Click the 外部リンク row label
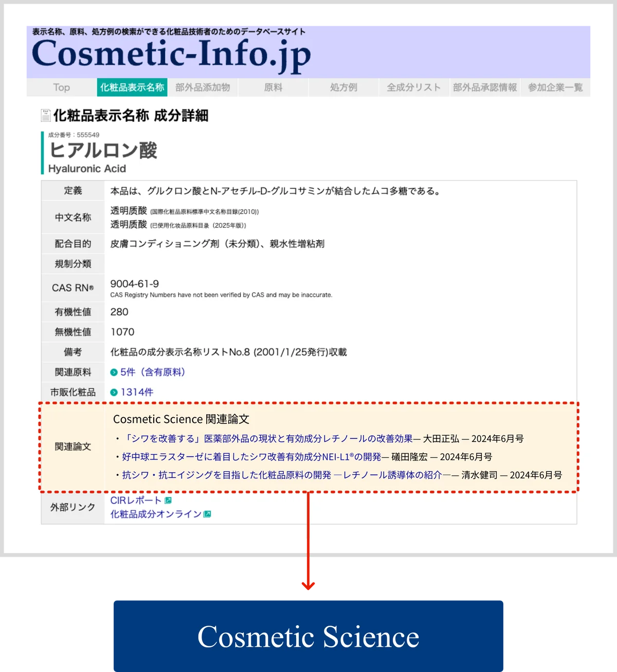Screen dimensions: 617x672 pos(73,507)
